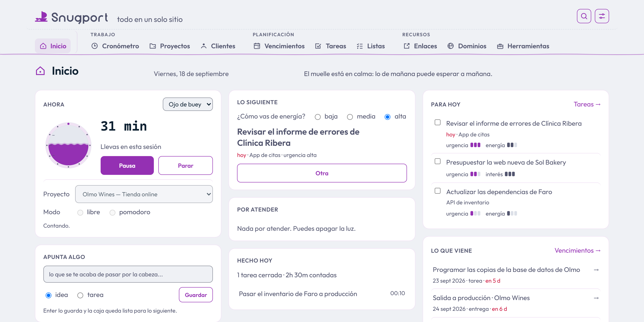Open the 'Ojo de buey' style dropdown
This screenshot has height=322, width=644.
[x=188, y=104]
